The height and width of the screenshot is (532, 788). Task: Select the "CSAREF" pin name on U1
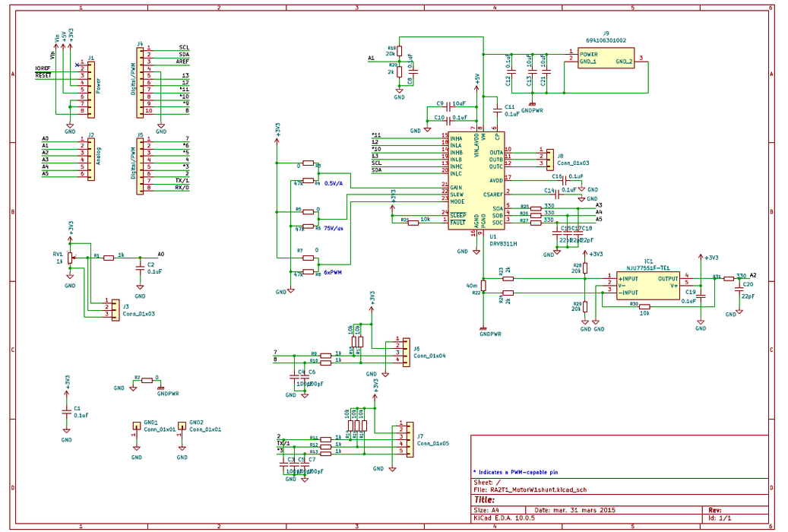click(x=493, y=195)
